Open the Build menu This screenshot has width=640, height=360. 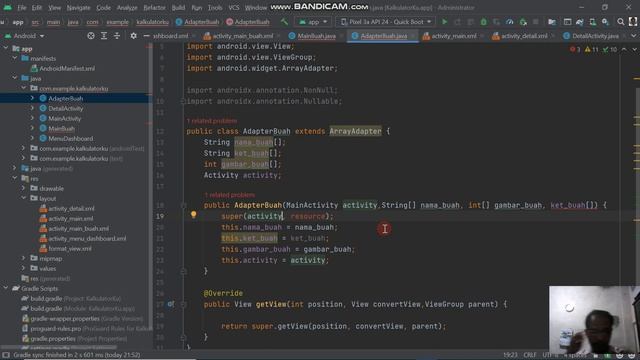[x=178, y=8]
